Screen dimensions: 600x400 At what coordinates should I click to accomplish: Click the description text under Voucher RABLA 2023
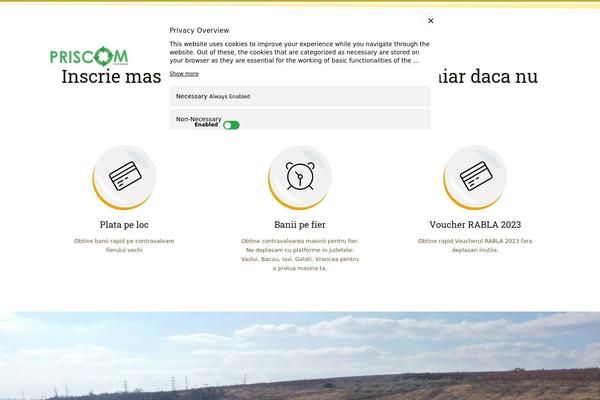click(474, 245)
